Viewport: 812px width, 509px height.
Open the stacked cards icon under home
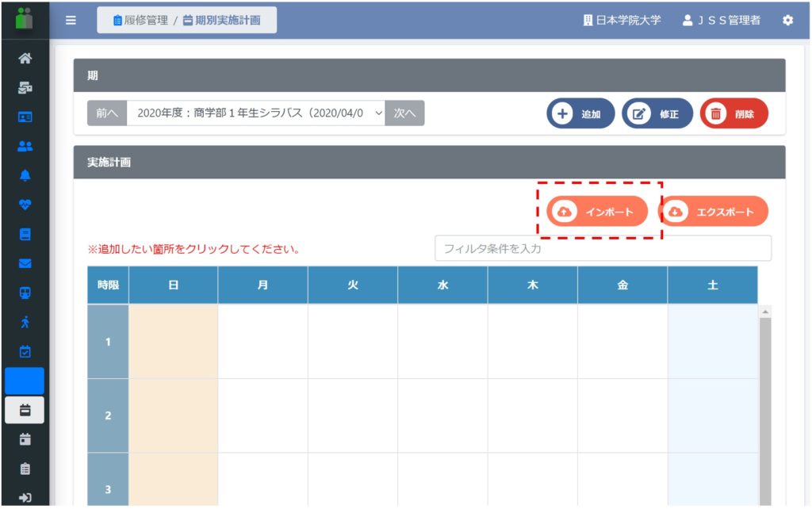click(25, 87)
